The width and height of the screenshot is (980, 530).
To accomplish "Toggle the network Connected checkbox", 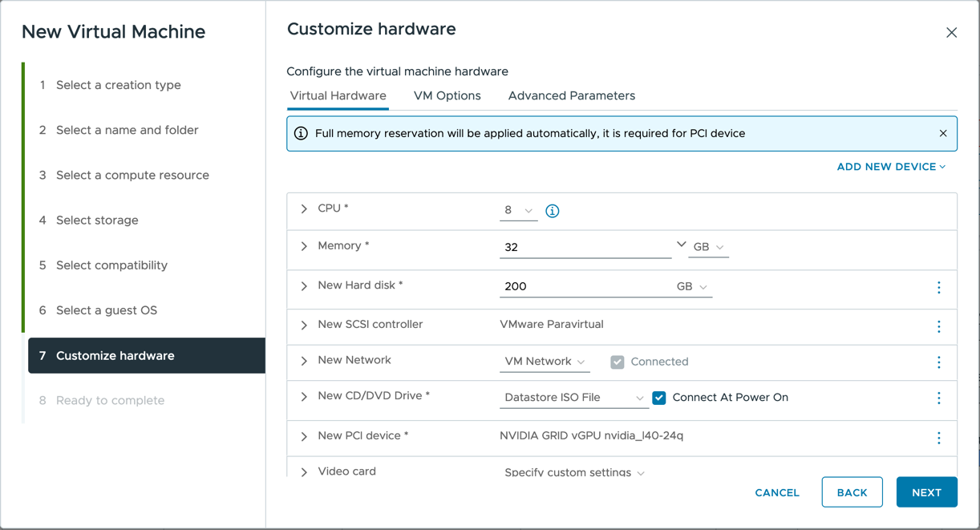I will coord(617,362).
